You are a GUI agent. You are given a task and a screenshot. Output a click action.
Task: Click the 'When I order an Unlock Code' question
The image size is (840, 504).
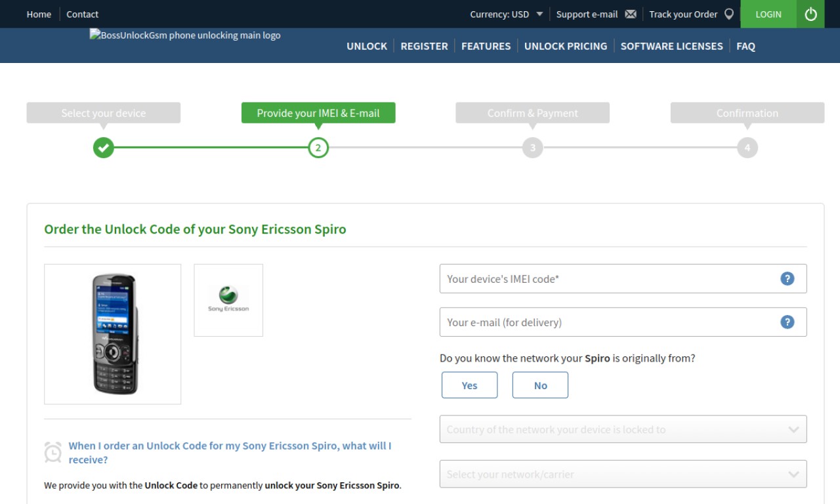[230, 452]
